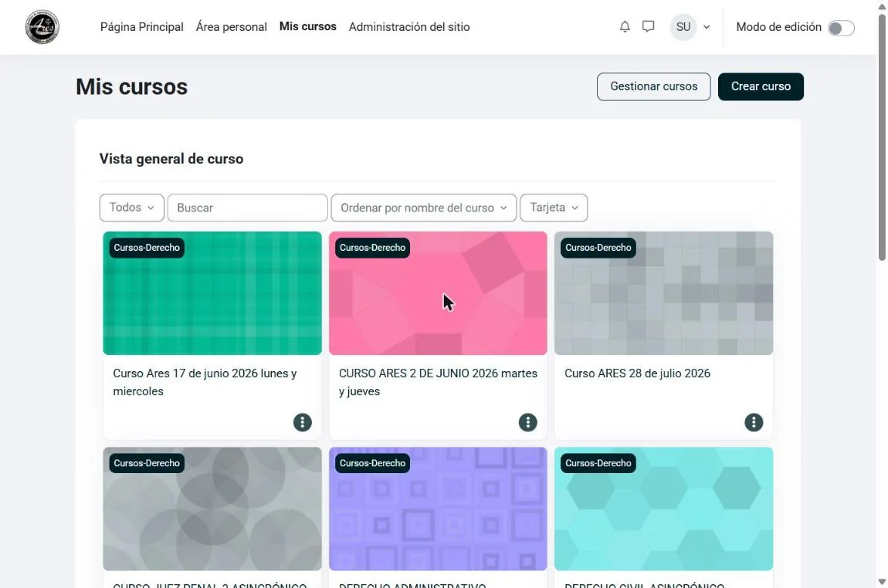The width and height of the screenshot is (888, 588).
Task: Select the Mis cursos nav item
Action: 307,26
